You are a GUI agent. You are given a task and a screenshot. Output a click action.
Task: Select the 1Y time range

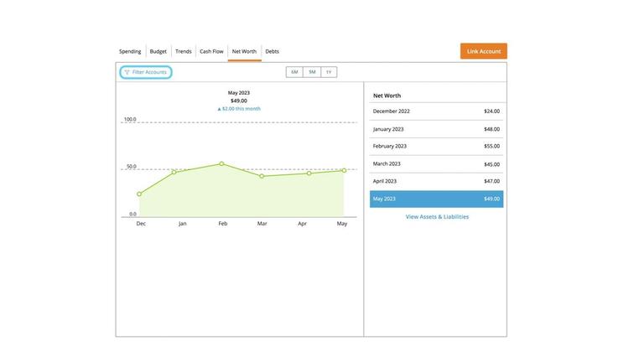(329, 72)
